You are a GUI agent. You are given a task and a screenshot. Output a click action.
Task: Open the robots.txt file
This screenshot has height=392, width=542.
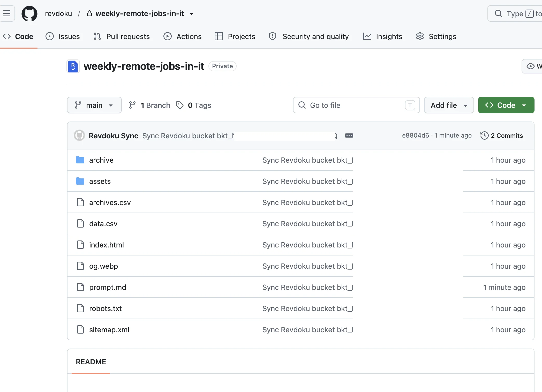click(105, 308)
